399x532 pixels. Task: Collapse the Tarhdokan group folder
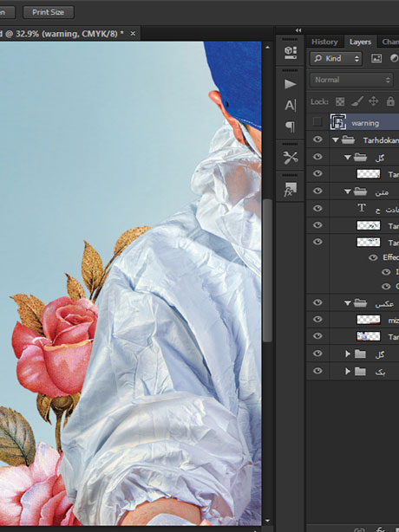[335, 139]
